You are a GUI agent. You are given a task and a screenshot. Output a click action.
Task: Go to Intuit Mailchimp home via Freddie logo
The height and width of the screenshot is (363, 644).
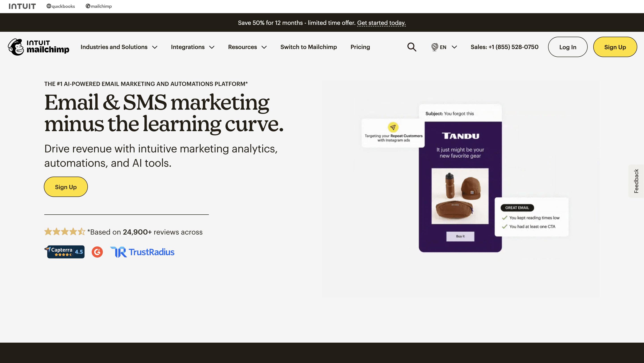[38, 47]
